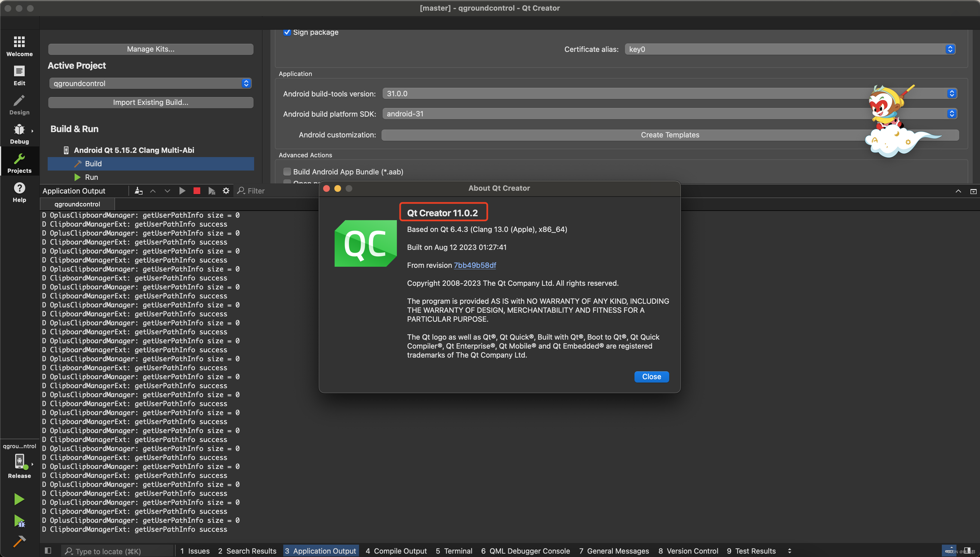Open the Search Results pane

[x=247, y=551]
